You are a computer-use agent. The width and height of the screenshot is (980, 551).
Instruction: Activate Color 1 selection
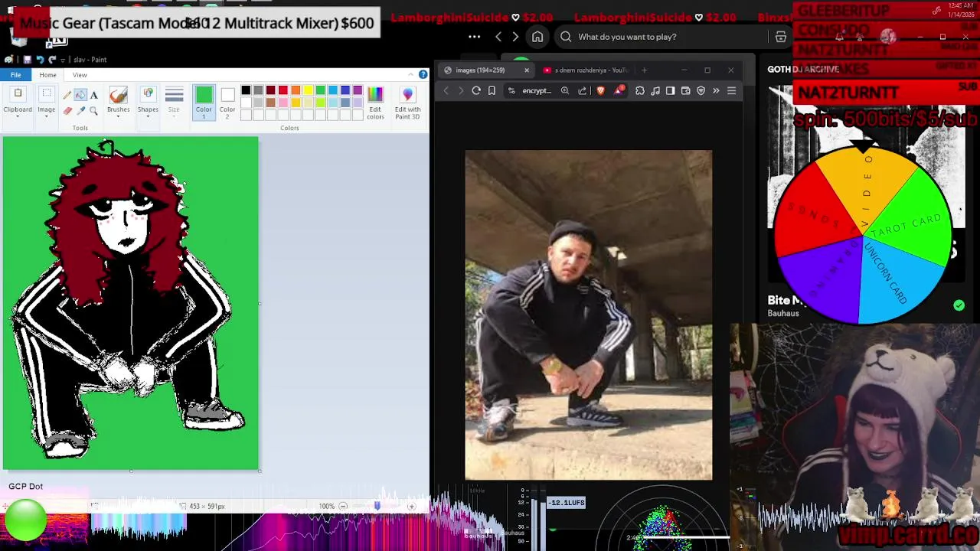[204, 102]
